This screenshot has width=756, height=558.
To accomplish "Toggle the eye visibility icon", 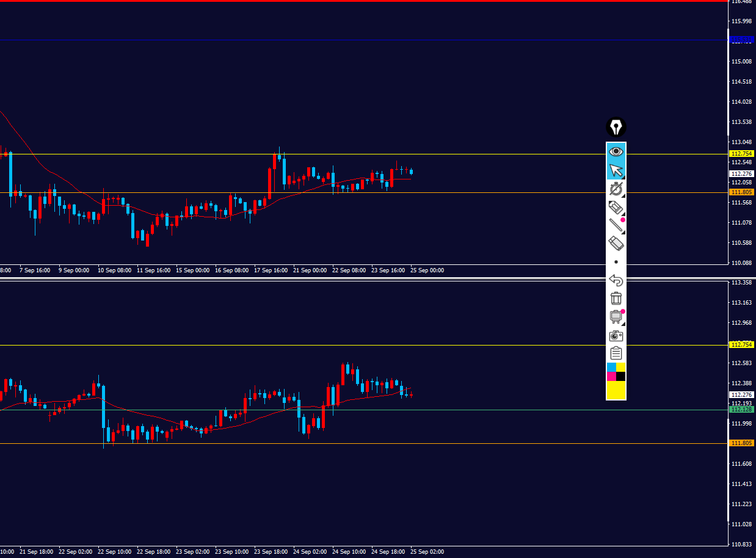I will coord(616,151).
